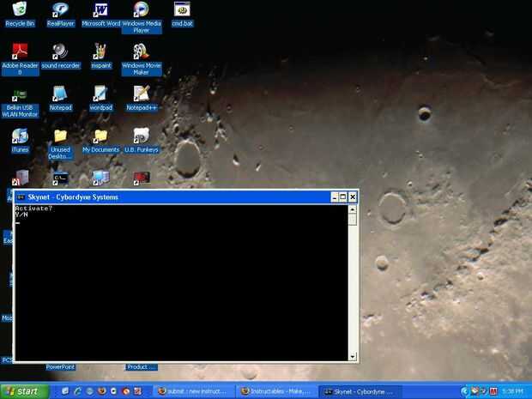Select the mspaint desktop shortcut
Viewport: 532px width, 399px height.
pyautogui.click(x=100, y=57)
